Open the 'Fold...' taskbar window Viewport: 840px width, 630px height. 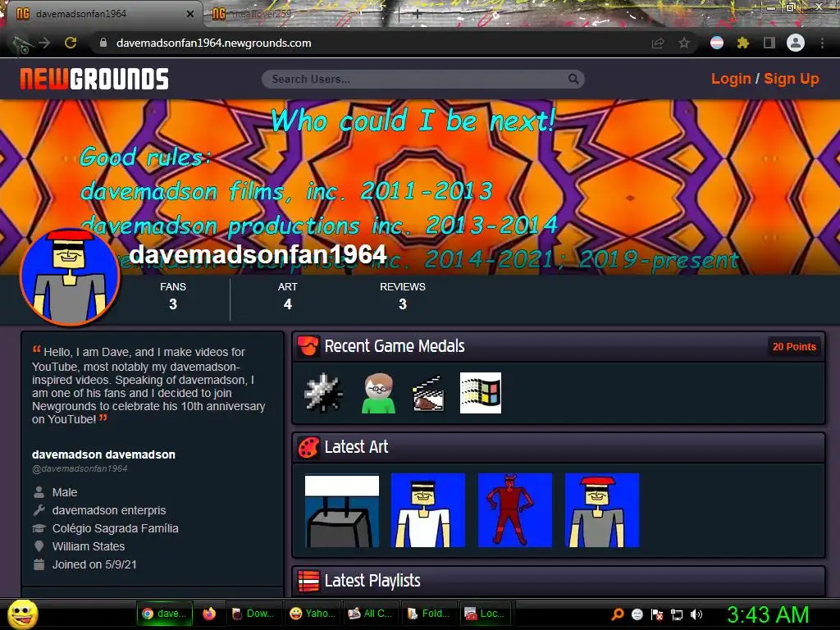(428, 614)
